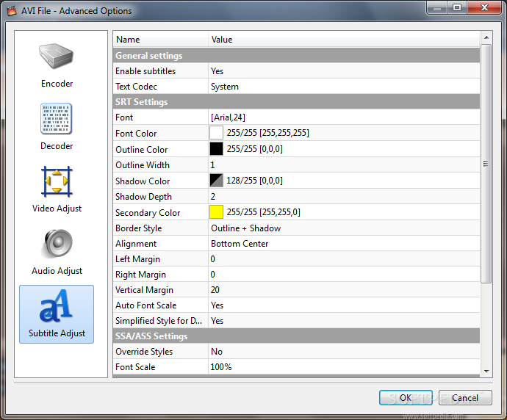
Task: Switch to Video Adjust options
Action: click(57, 189)
